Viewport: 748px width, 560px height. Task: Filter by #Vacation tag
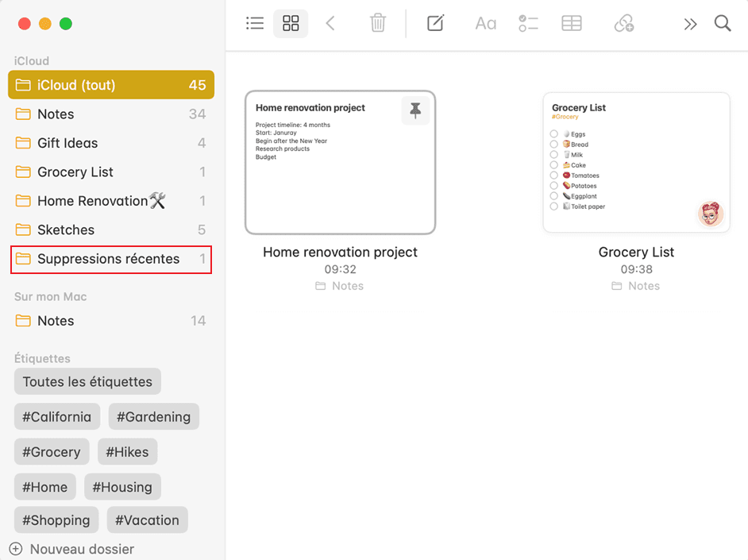pyautogui.click(x=147, y=520)
